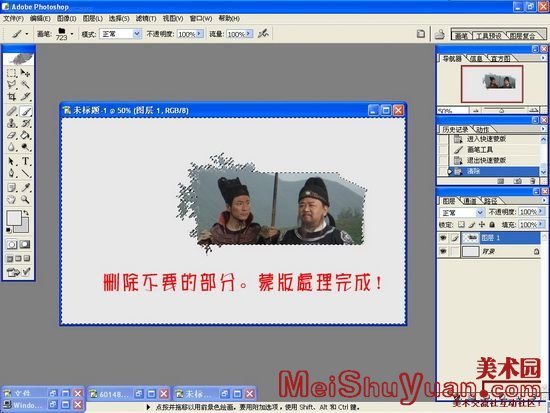
Task: Click the foreground color swatch
Action: [x=14, y=218]
